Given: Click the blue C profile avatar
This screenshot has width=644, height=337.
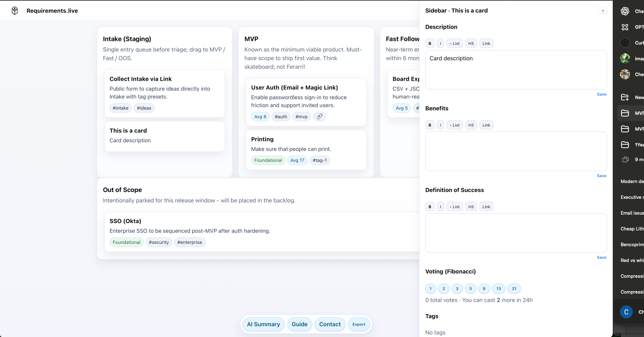Looking at the screenshot, I should pyautogui.click(x=626, y=312).
